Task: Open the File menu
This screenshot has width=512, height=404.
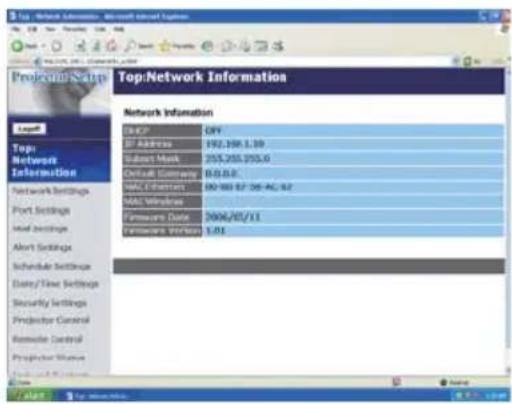Action: pyautogui.click(x=15, y=29)
